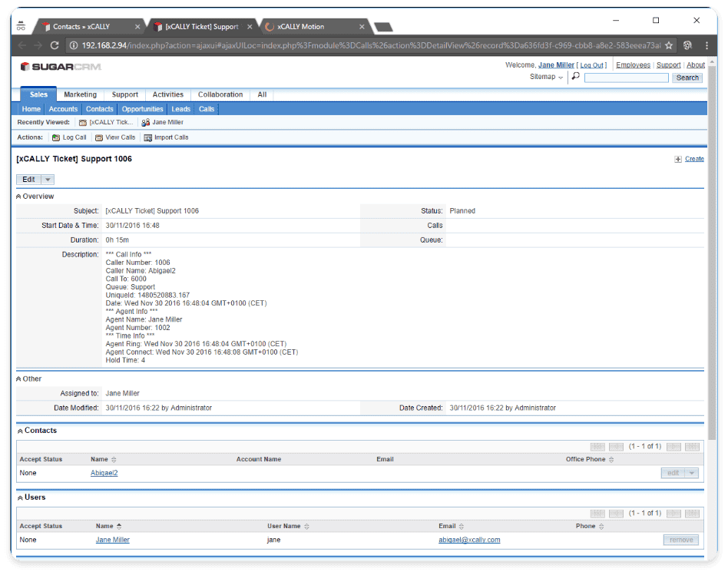The height and width of the screenshot is (575, 728).
Task: Switch to xCALLY Motion browser tab
Action: [x=315, y=27]
